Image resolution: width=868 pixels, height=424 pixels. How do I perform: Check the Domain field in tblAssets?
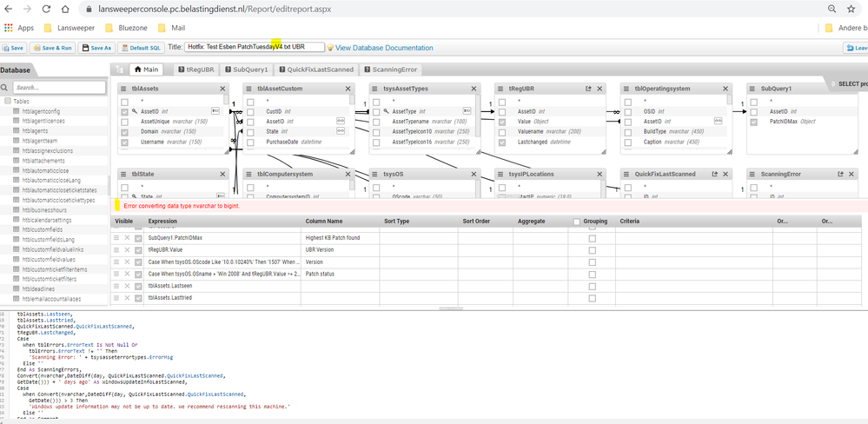[125, 131]
